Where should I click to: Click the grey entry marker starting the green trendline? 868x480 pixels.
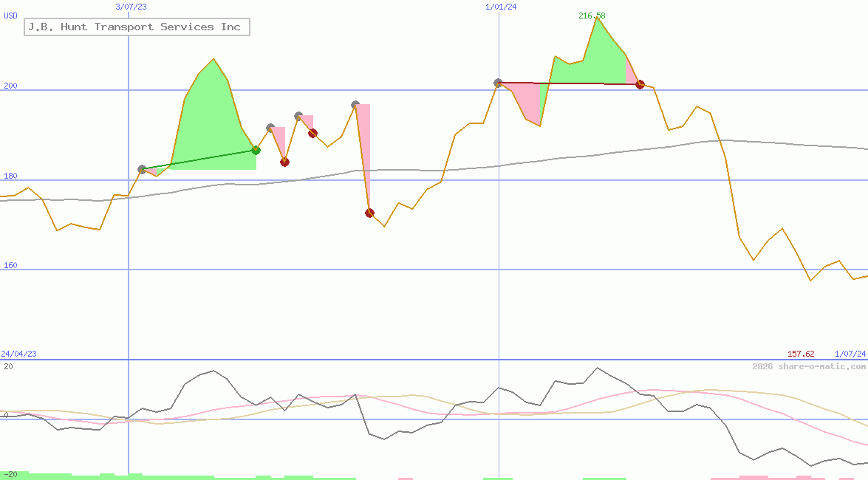coord(143,169)
